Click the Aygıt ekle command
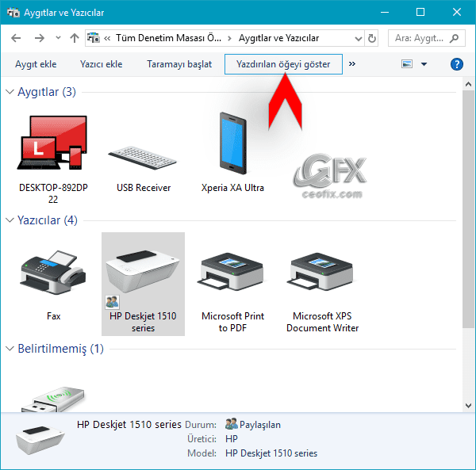 [36, 64]
